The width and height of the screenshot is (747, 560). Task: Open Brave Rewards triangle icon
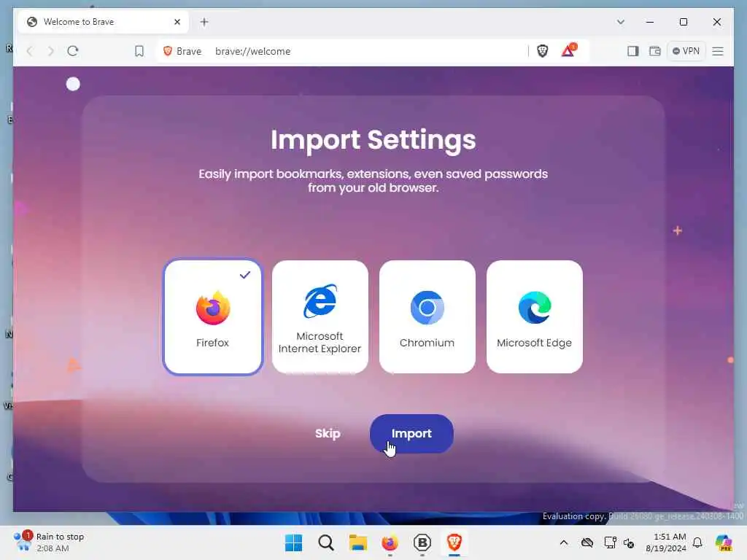point(568,50)
